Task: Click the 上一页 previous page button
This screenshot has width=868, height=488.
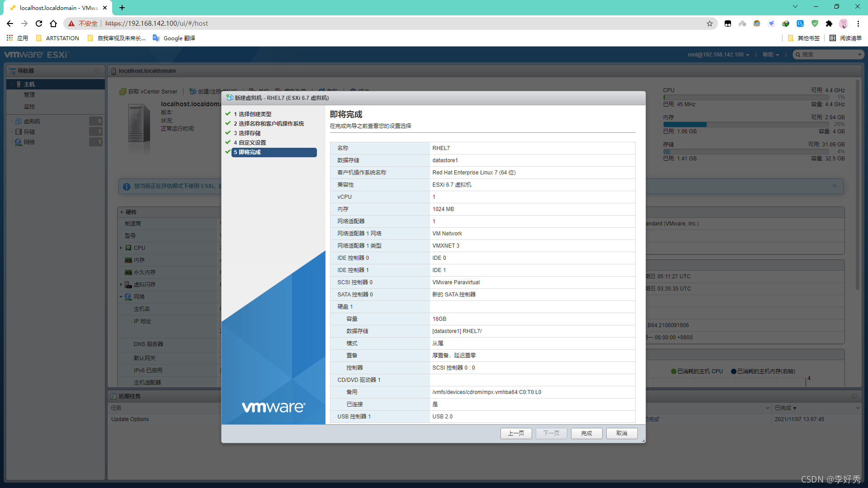Action: [516, 433]
